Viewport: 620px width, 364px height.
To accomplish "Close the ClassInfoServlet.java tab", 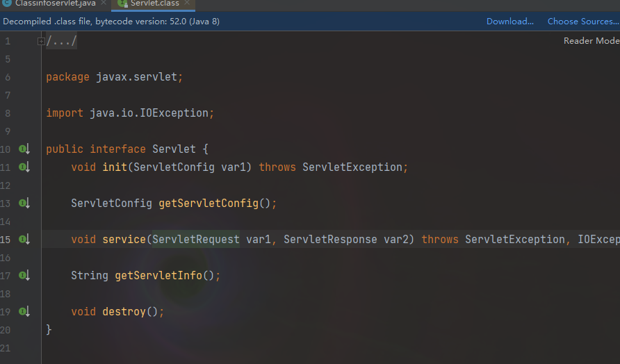I will (104, 3).
